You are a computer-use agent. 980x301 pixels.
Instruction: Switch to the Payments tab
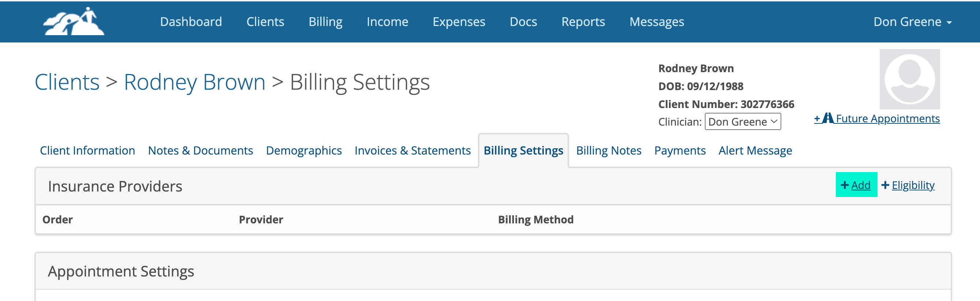[680, 151]
